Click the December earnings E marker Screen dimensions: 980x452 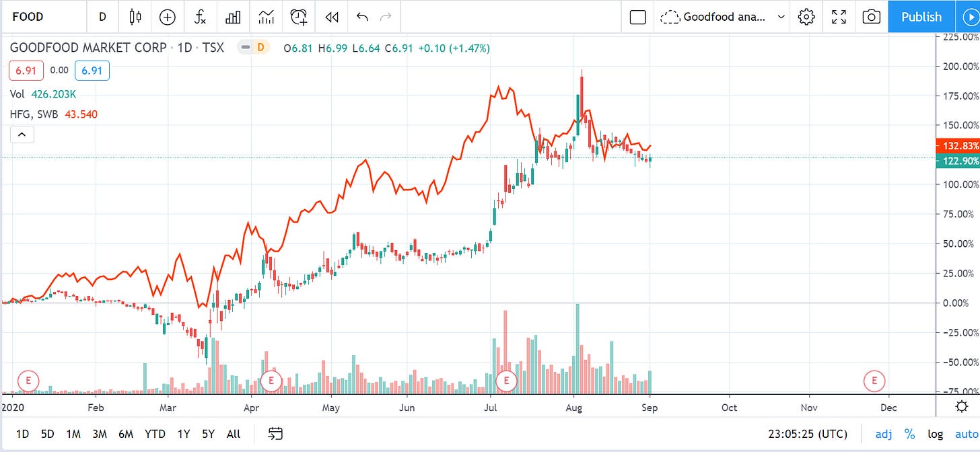[x=874, y=380]
